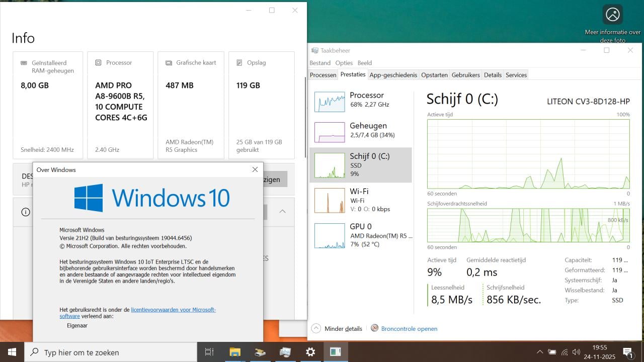Collapse the section chevron in Info window
The height and width of the screenshot is (362, 644).
282,211
